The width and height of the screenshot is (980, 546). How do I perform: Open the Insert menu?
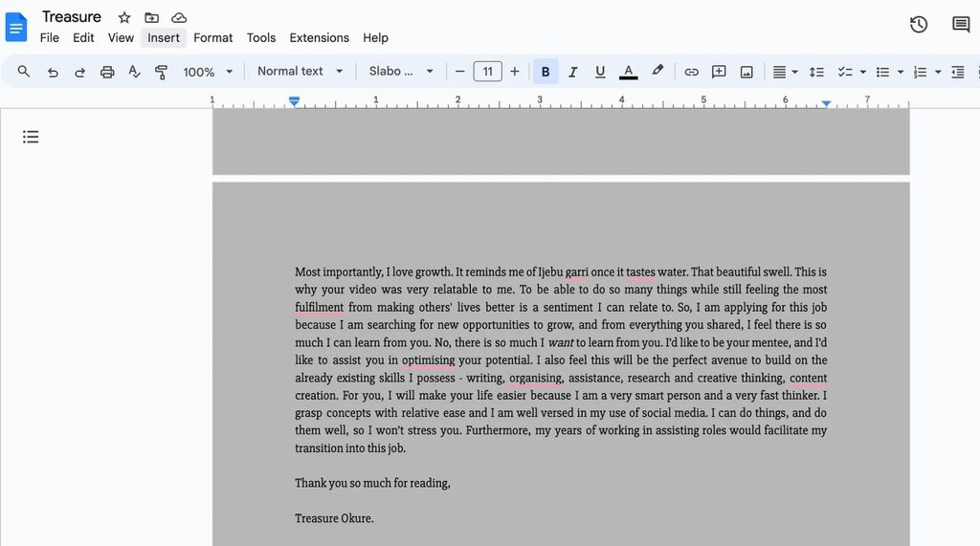tap(163, 38)
